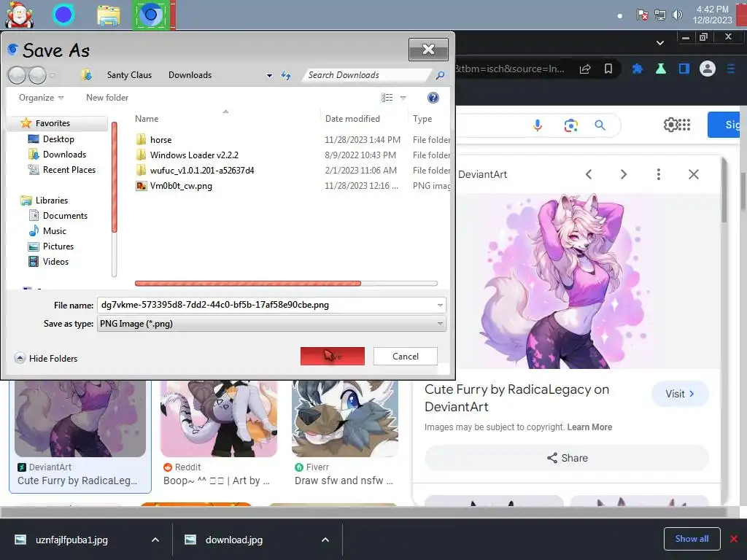Go forward with the dialog Forward arrow
The width and height of the screenshot is (747, 560).
pos(37,75)
